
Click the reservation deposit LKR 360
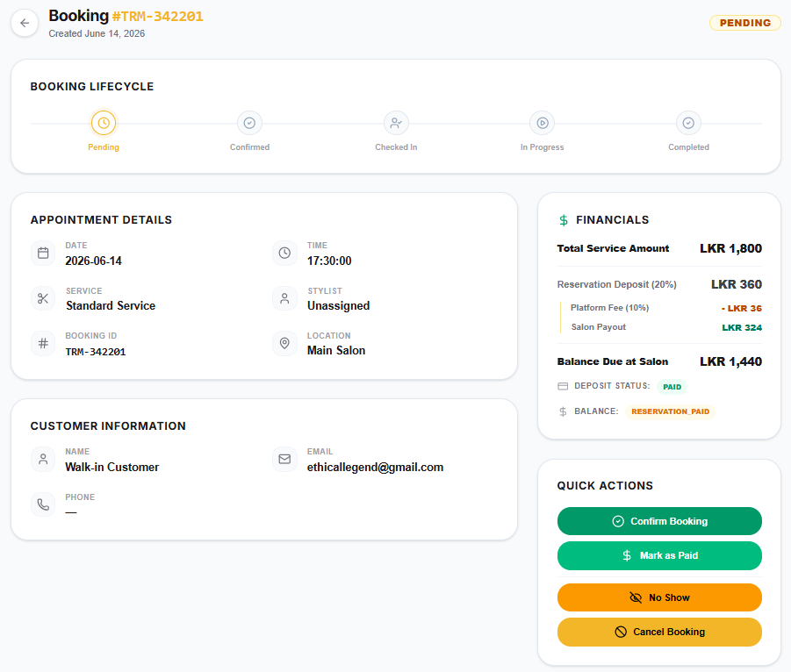pos(737,284)
